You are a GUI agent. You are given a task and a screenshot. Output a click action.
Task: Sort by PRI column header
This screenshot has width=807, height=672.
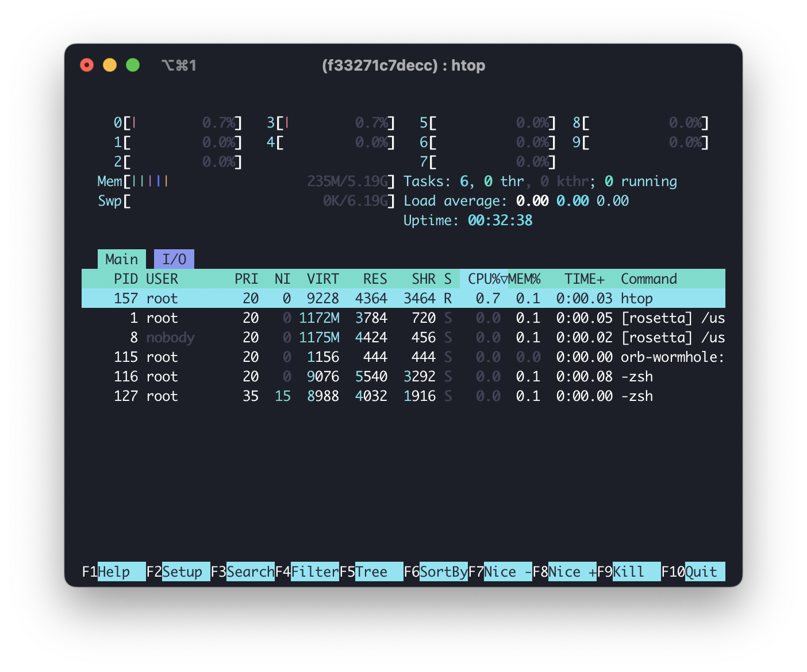pos(246,279)
